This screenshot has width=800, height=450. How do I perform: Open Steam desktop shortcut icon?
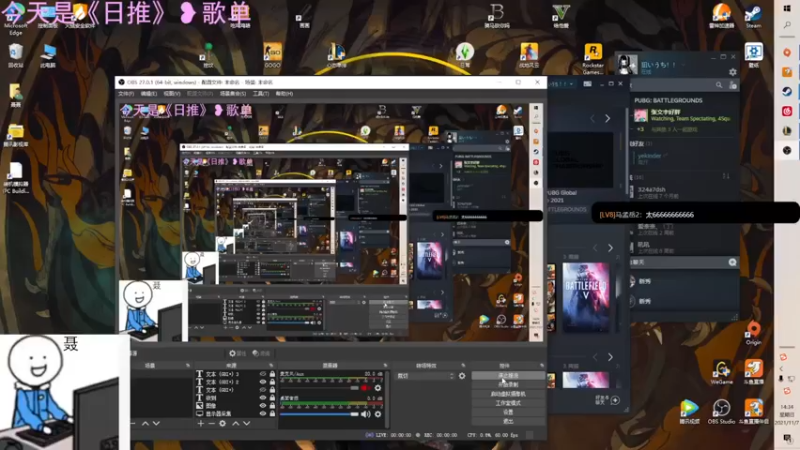[x=754, y=16]
